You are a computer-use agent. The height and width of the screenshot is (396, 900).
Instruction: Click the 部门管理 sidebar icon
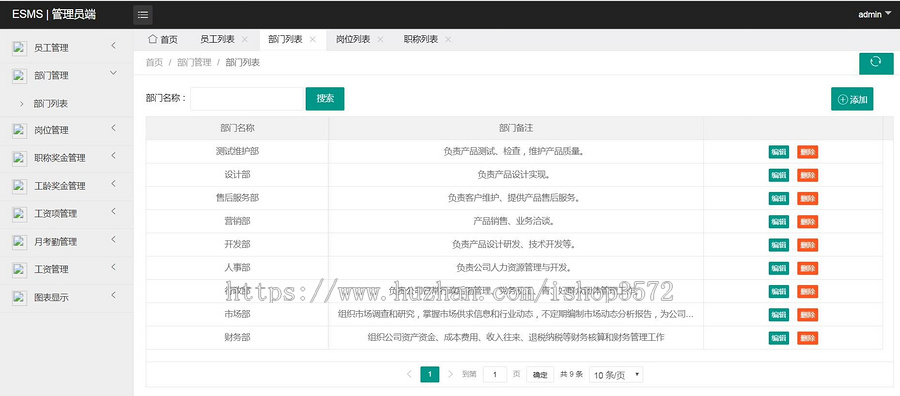[20, 75]
